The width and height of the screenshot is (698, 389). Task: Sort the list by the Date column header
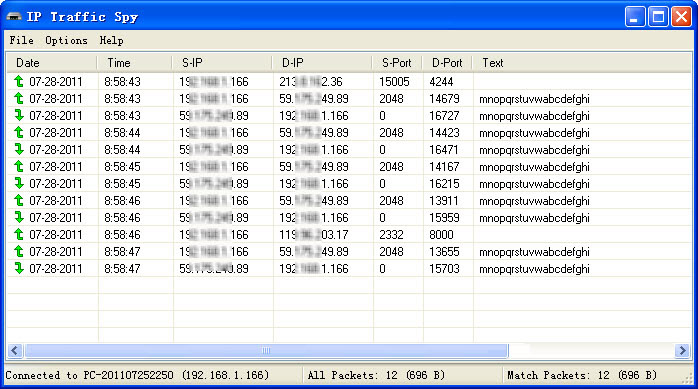[52, 63]
